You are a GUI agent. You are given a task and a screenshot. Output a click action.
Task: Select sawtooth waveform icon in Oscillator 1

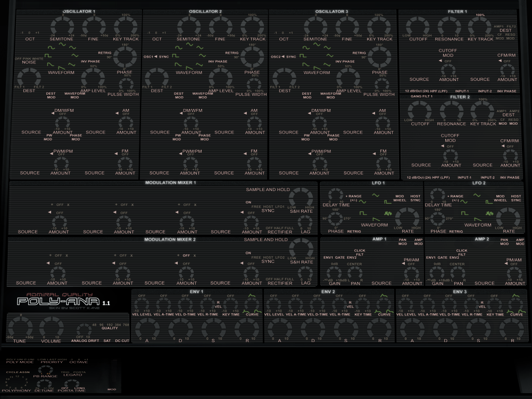click(x=62, y=68)
